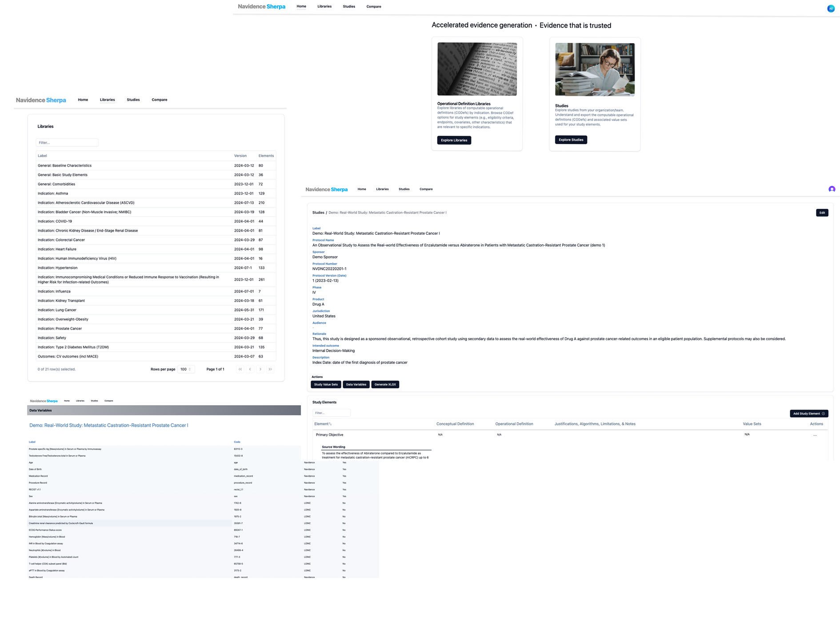Click the next-page chevron icon
Viewport: 840px width, 630px height.
[260, 369]
